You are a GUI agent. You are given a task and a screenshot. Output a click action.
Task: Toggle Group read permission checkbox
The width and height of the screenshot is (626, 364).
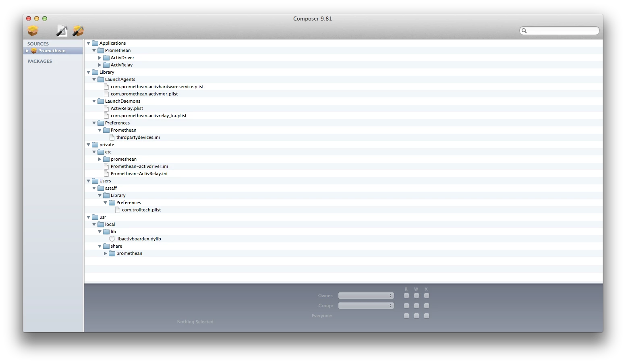pos(406,306)
